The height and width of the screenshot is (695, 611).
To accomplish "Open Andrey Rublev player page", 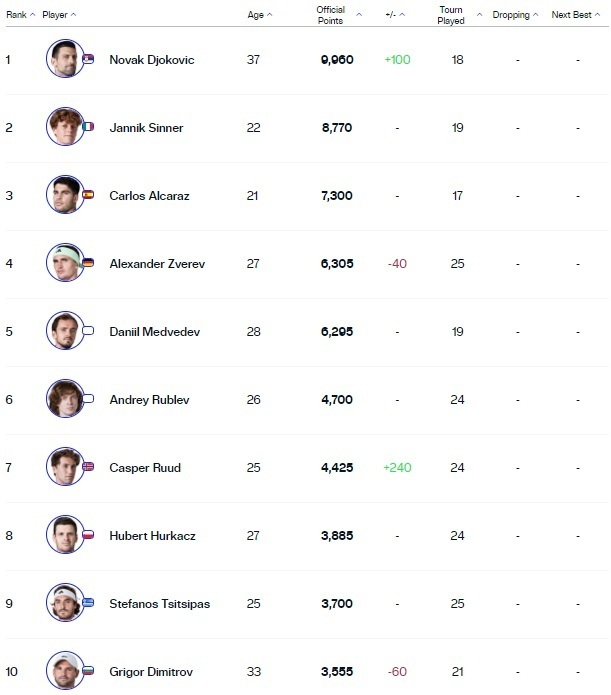I will 149,399.
